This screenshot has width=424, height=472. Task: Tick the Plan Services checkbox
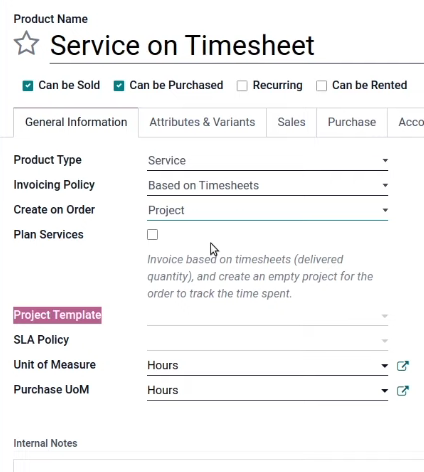[x=153, y=235]
